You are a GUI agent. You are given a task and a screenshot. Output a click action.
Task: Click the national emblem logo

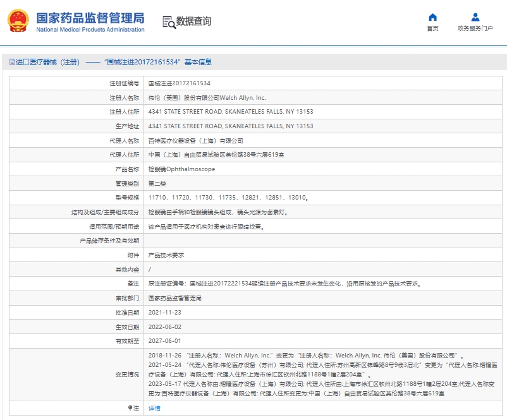(18, 21)
